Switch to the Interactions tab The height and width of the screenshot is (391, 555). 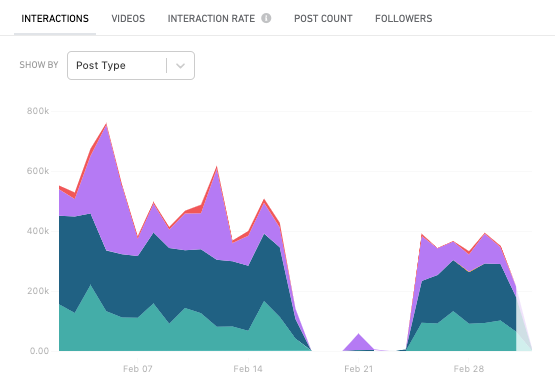(x=55, y=18)
